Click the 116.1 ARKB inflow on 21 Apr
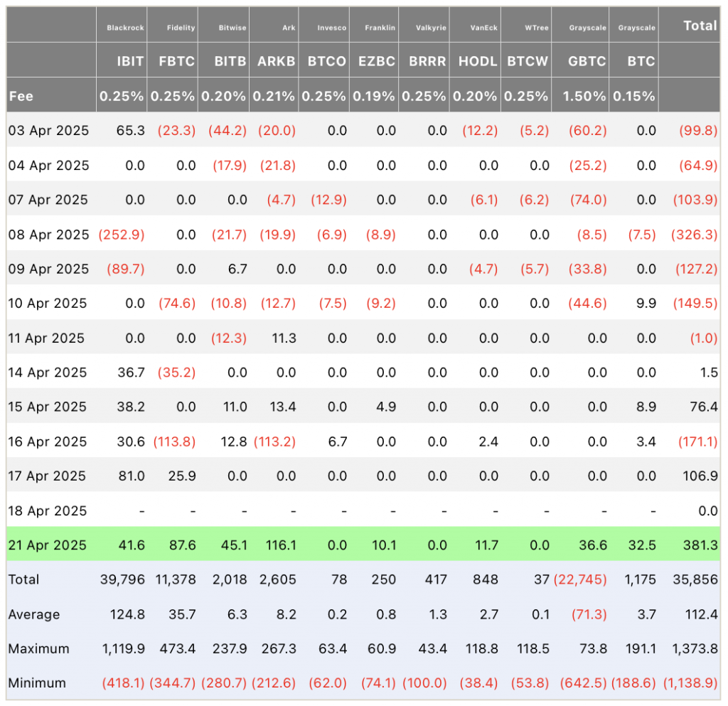 (x=280, y=545)
